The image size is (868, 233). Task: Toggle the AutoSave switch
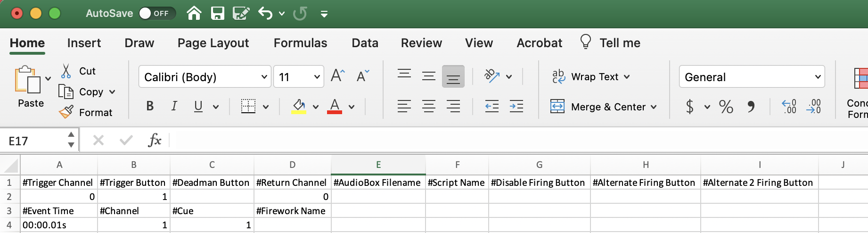[156, 13]
